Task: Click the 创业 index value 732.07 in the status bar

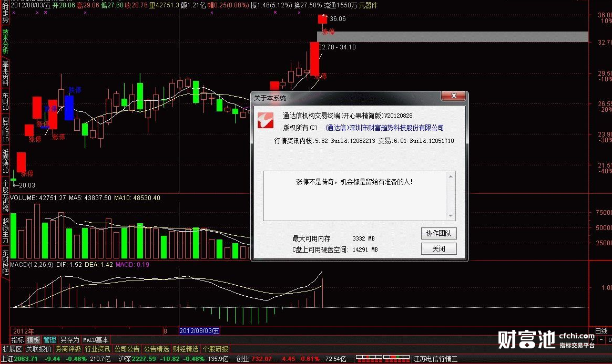Action: pos(262,359)
